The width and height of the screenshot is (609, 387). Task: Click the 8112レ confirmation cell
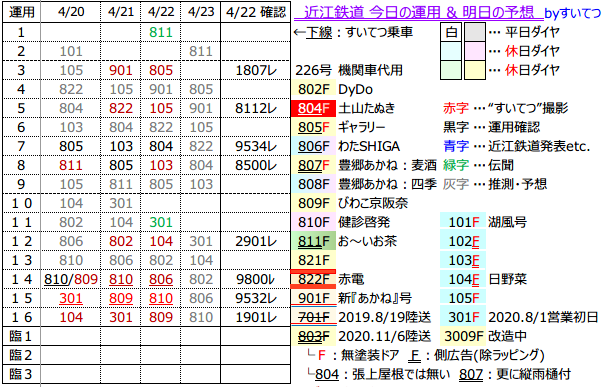point(256,108)
